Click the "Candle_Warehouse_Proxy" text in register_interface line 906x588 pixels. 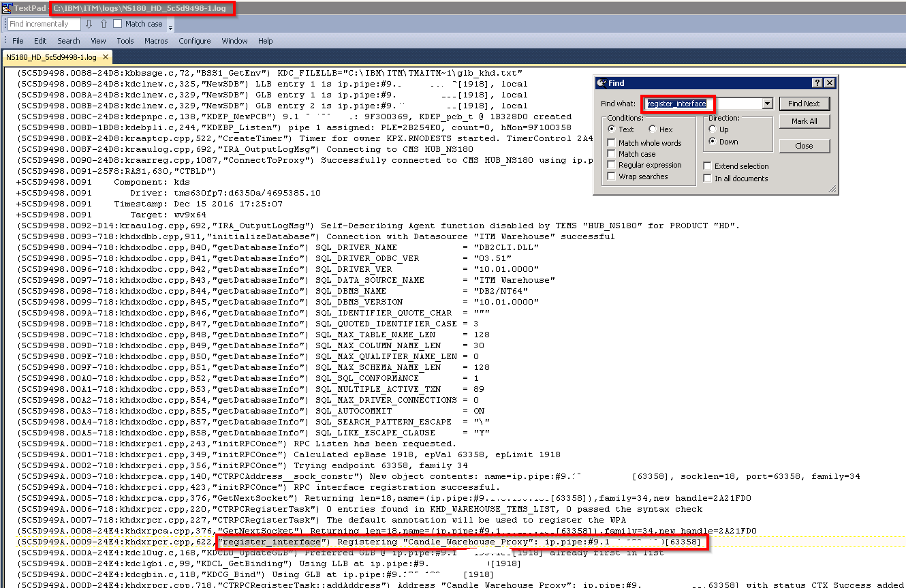(x=469, y=542)
